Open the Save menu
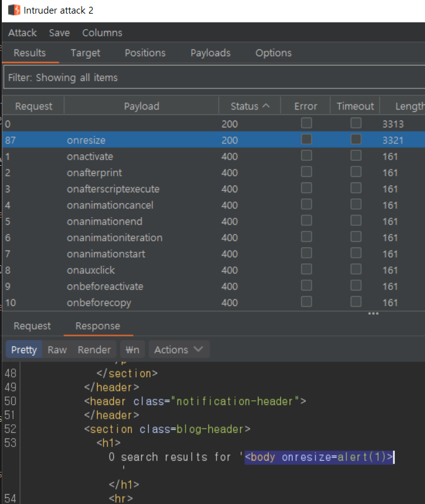 [59, 33]
